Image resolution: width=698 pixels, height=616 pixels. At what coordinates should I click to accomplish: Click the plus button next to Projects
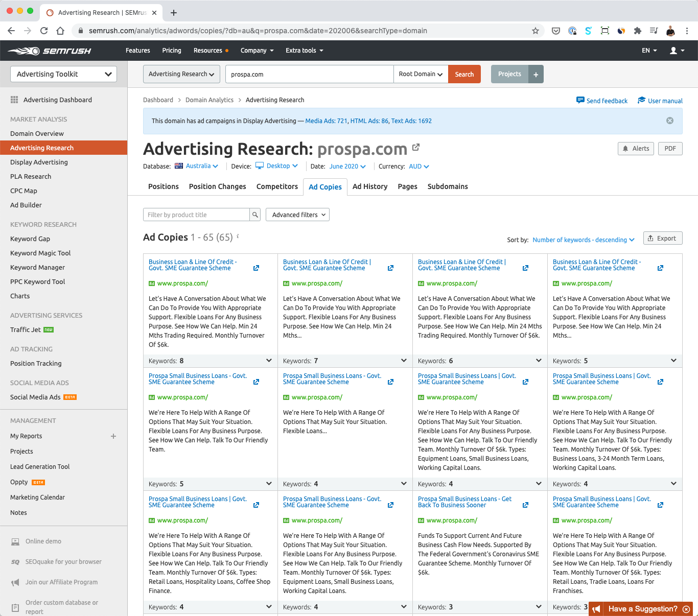coord(536,74)
